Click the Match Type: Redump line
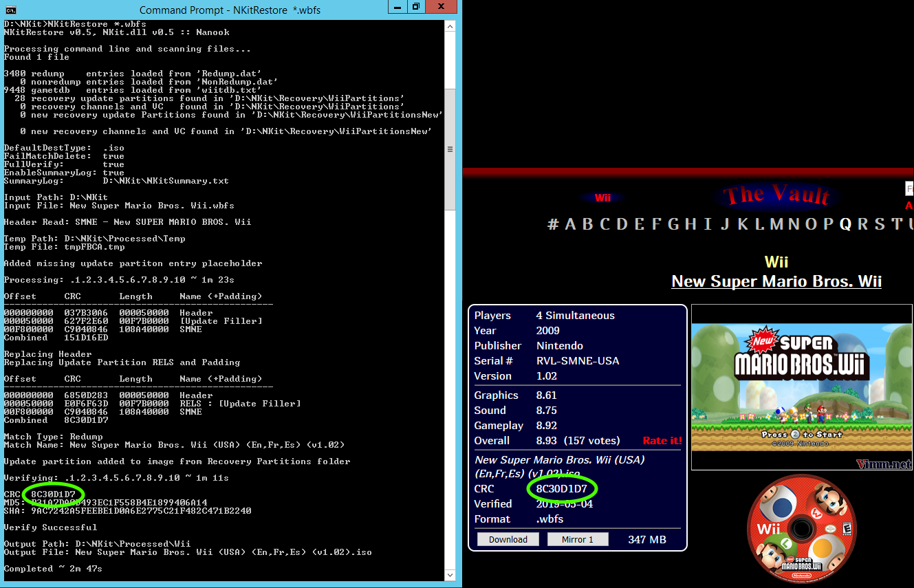Screen dimensions: 914x588 pyautogui.click(x=53, y=437)
